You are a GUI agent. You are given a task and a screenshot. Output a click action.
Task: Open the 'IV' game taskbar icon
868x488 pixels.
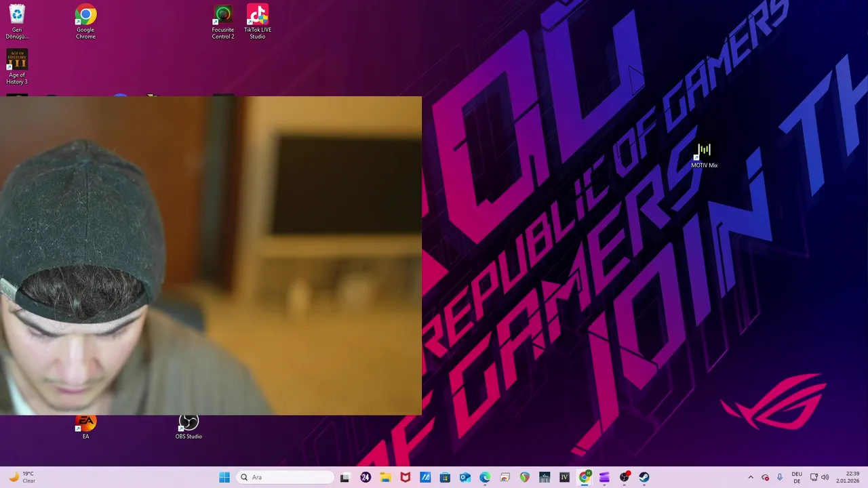point(564,477)
